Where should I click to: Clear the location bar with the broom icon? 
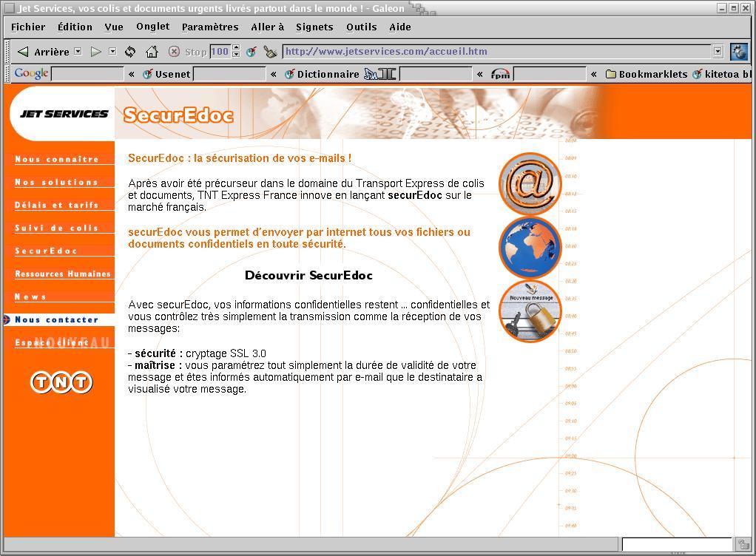click(x=270, y=52)
